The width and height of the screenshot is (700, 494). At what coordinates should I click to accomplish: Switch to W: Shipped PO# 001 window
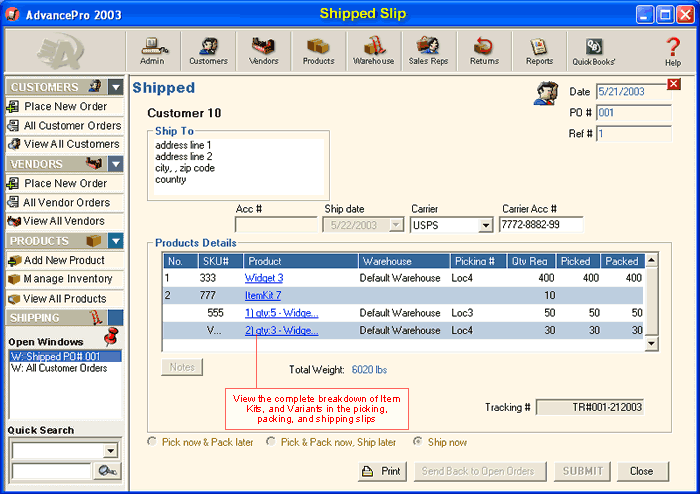pos(65,357)
